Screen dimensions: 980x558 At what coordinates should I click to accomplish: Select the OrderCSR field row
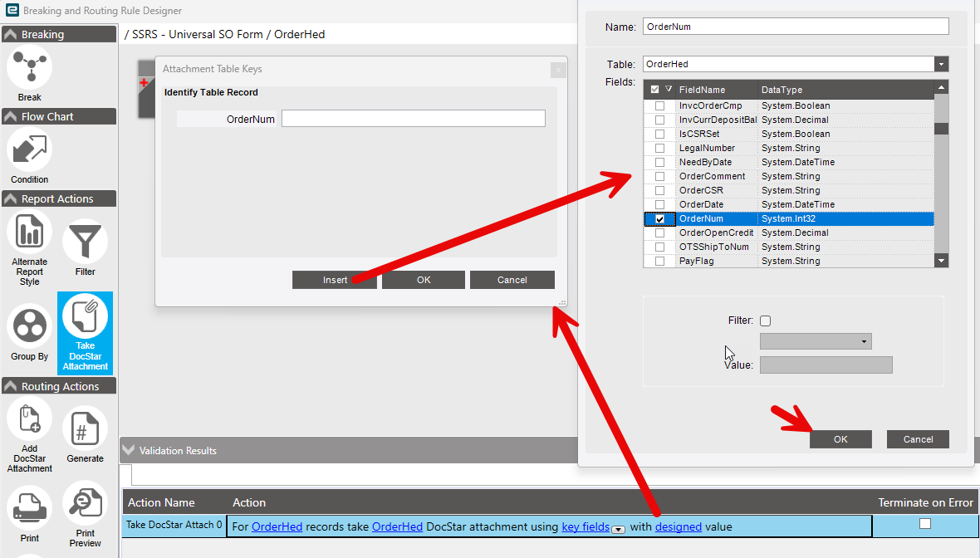click(x=789, y=191)
